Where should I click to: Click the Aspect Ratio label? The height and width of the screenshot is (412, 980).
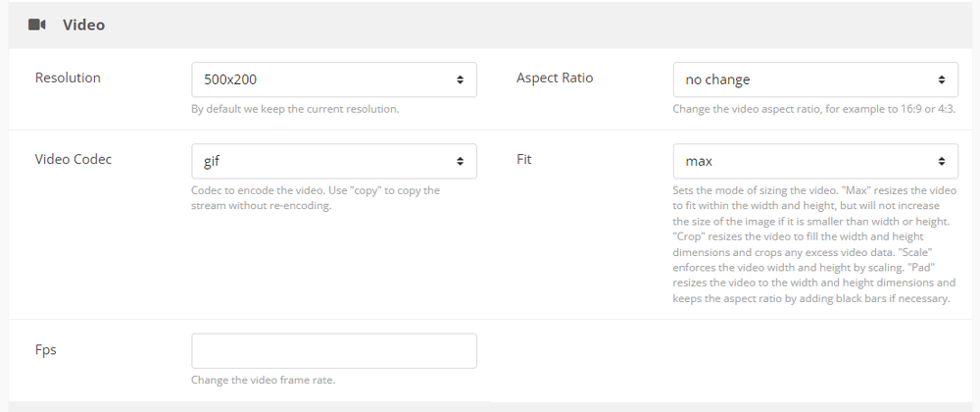[555, 78]
